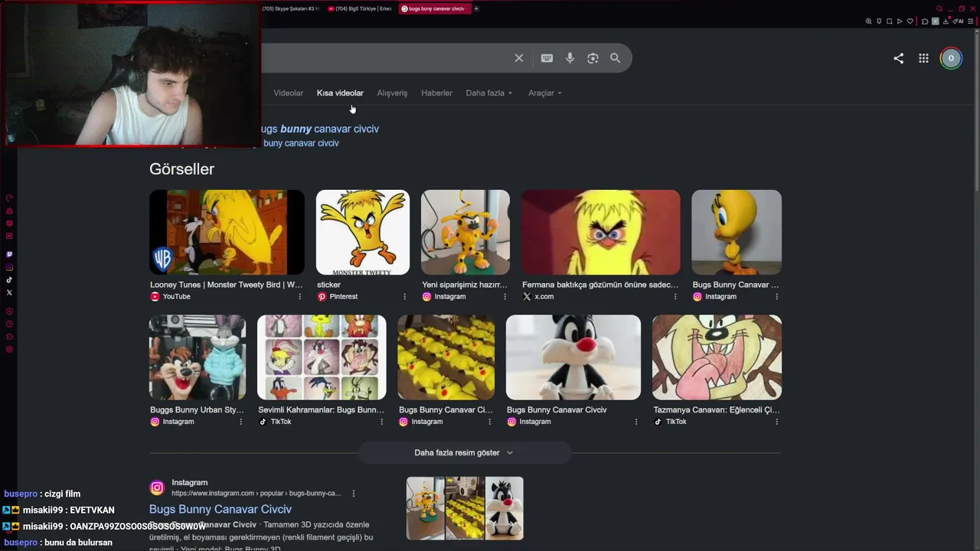The image size is (980, 551).
Task: Clear the search box with the X icon
Action: pyautogui.click(x=519, y=58)
